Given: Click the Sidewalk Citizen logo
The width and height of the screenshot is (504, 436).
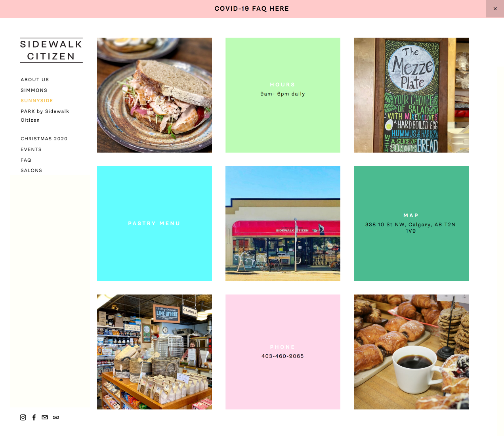Looking at the screenshot, I should [51, 50].
